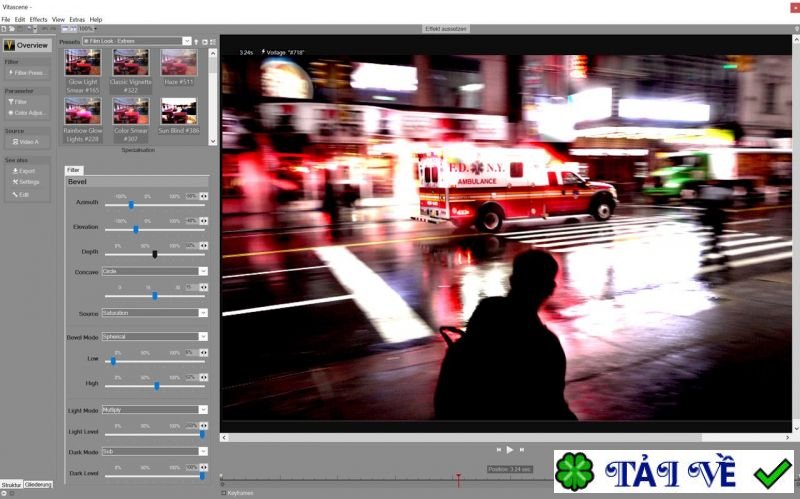Open the Effects menu
The height and width of the screenshot is (499, 800).
[38, 19]
